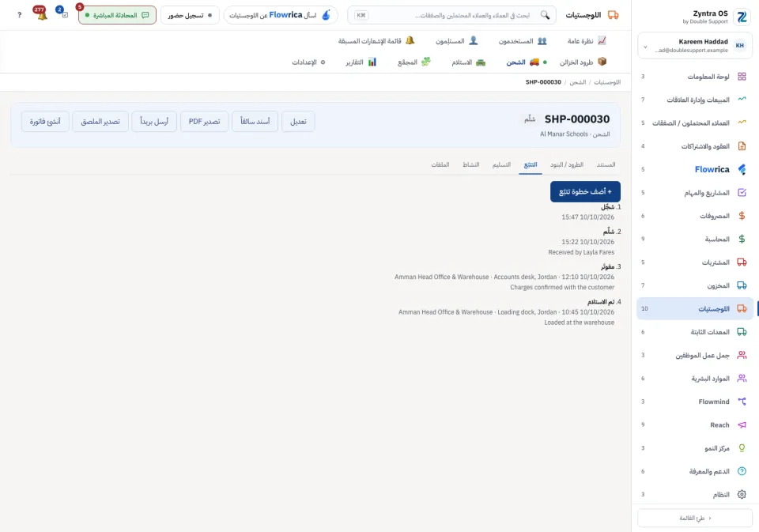
Task: Open النظام gear icon
Action: click(x=742, y=494)
